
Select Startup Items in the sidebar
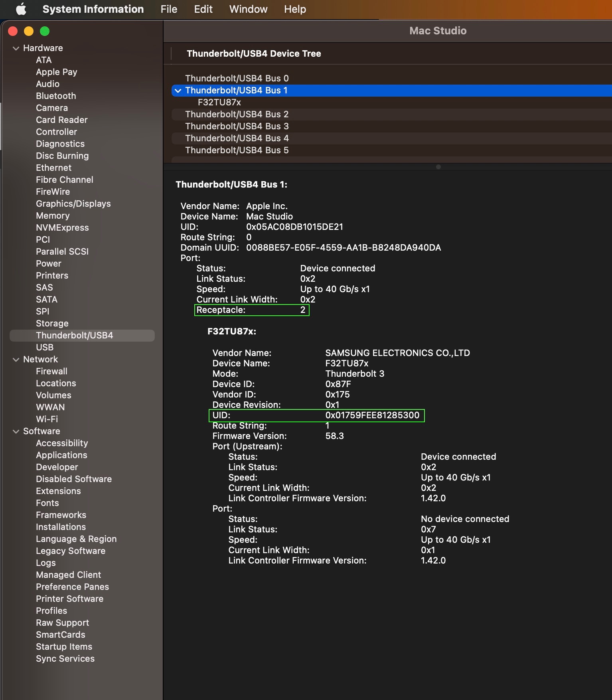pos(64,647)
